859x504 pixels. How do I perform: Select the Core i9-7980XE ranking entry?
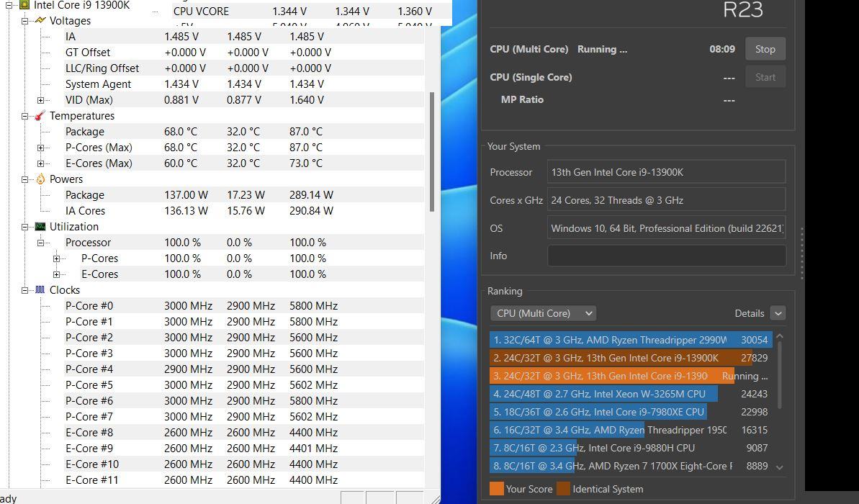click(x=631, y=412)
